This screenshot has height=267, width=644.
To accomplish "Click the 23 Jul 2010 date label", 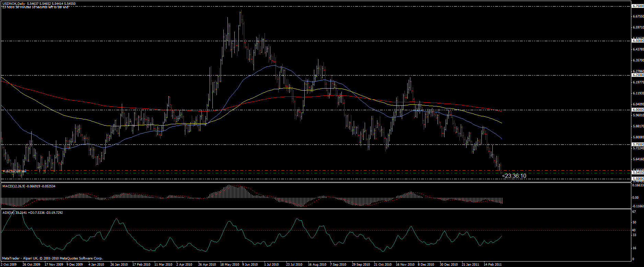I will 294,265.
